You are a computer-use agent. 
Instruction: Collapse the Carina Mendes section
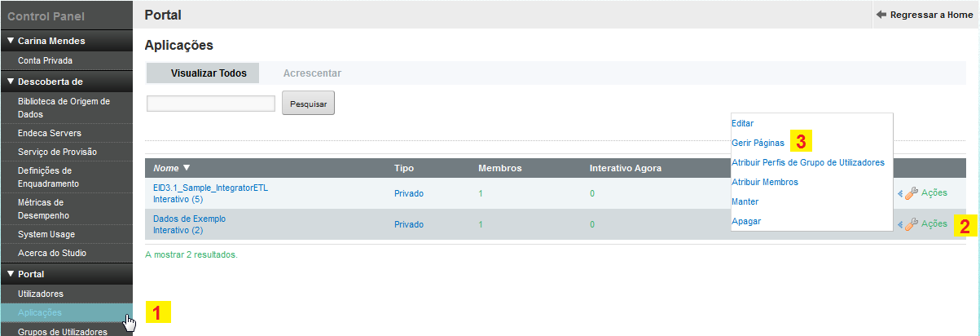click(11, 41)
